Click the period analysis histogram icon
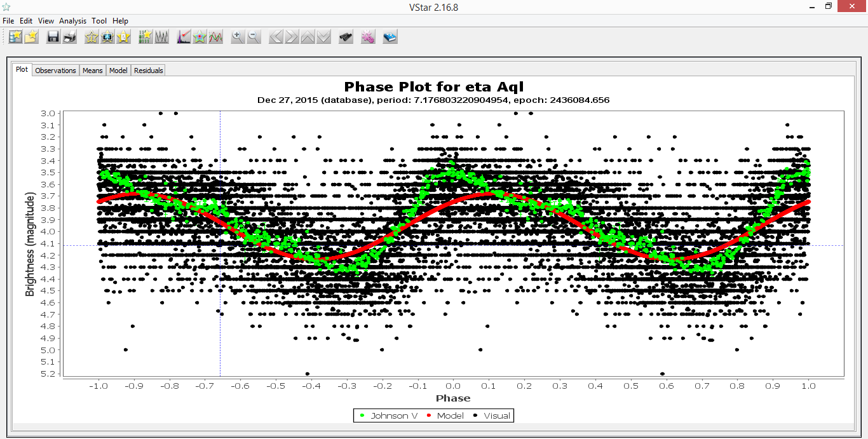The width and height of the screenshot is (868, 439). pyautogui.click(x=184, y=37)
